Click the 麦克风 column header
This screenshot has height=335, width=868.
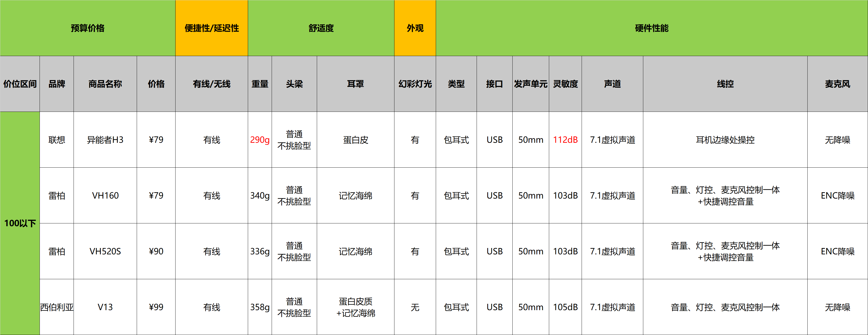(837, 84)
